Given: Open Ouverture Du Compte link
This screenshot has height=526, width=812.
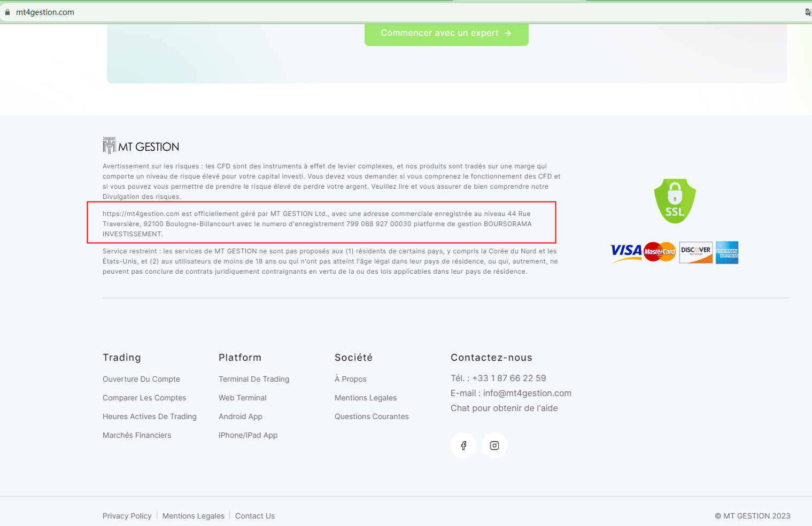Looking at the screenshot, I should click(x=141, y=379).
